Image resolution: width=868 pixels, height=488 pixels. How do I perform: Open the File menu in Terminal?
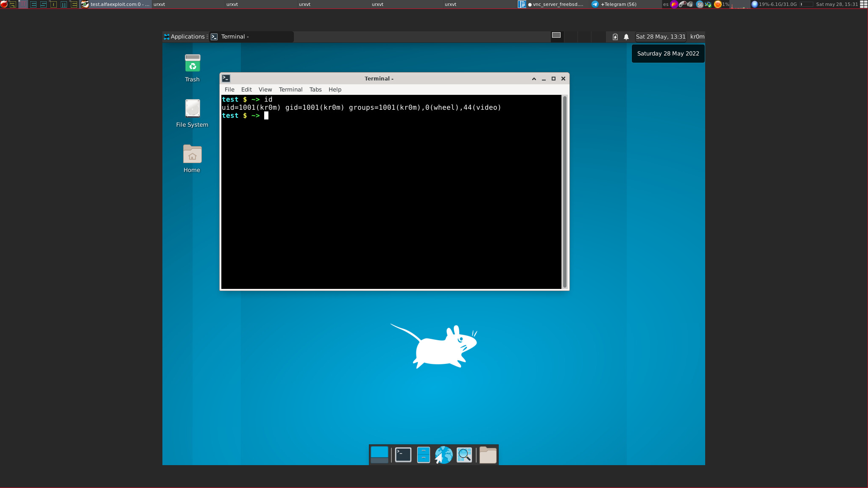229,89
